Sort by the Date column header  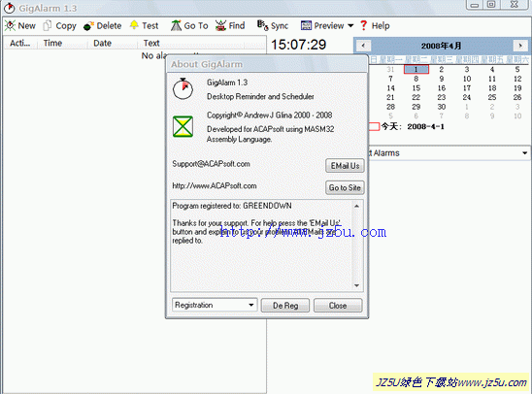click(x=112, y=43)
